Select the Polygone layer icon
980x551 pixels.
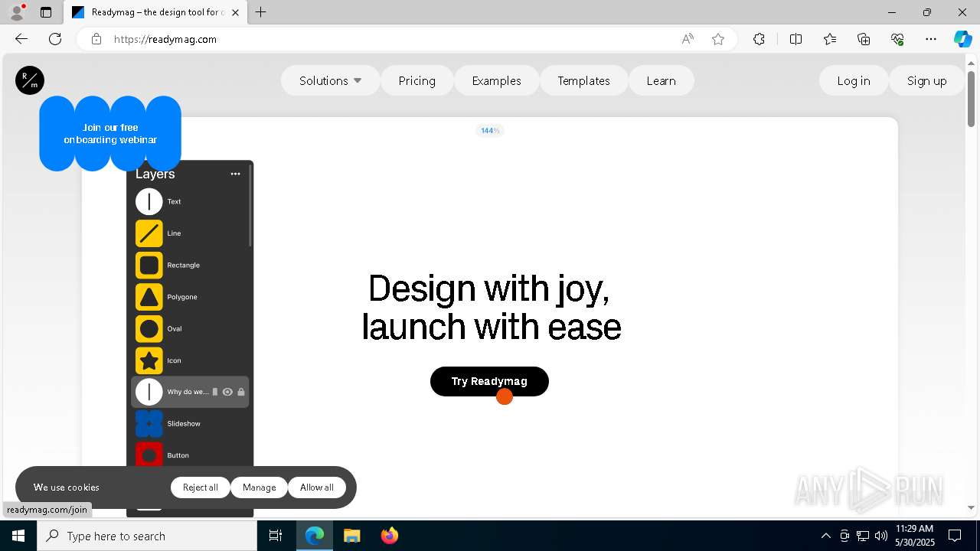tap(149, 297)
